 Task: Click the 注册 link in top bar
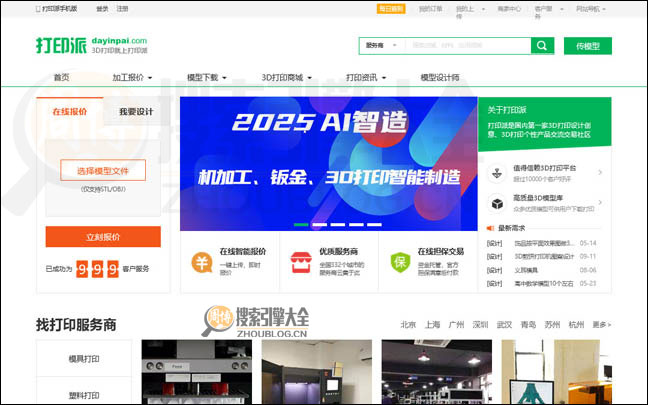click(x=122, y=9)
